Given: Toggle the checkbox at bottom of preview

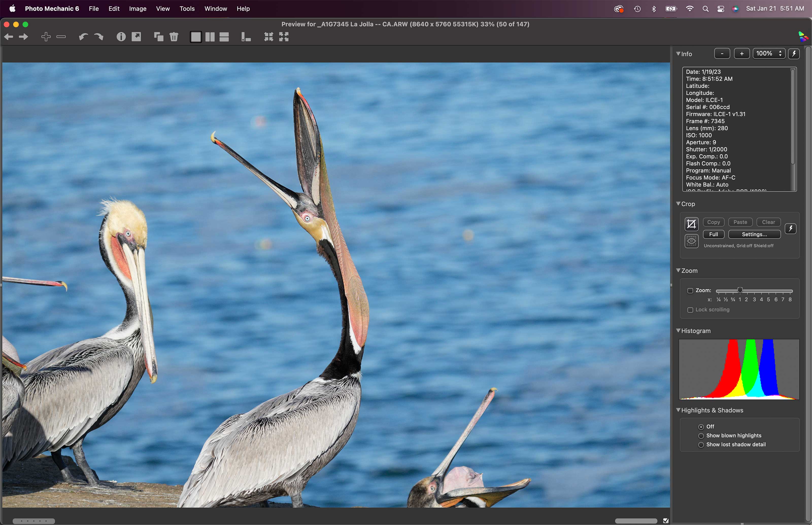Looking at the screenshot, I should pyautogui.click(x=665, y=521).
